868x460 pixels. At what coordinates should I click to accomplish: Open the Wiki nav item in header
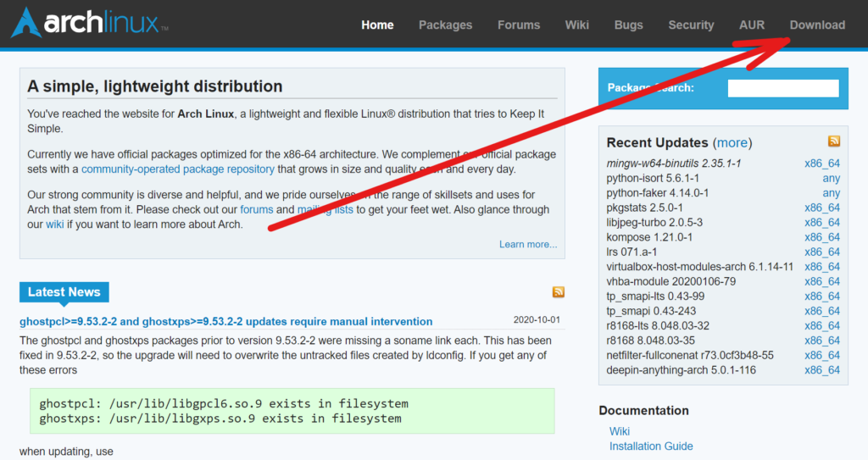pyautogui.click(x=576, y=25)
